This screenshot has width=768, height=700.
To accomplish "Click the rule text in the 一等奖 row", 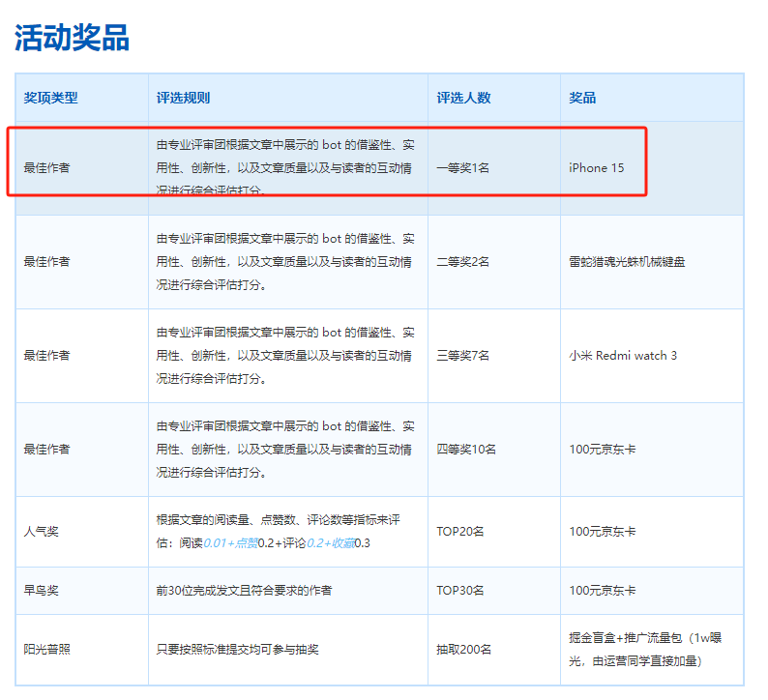I will coord(285,168).
